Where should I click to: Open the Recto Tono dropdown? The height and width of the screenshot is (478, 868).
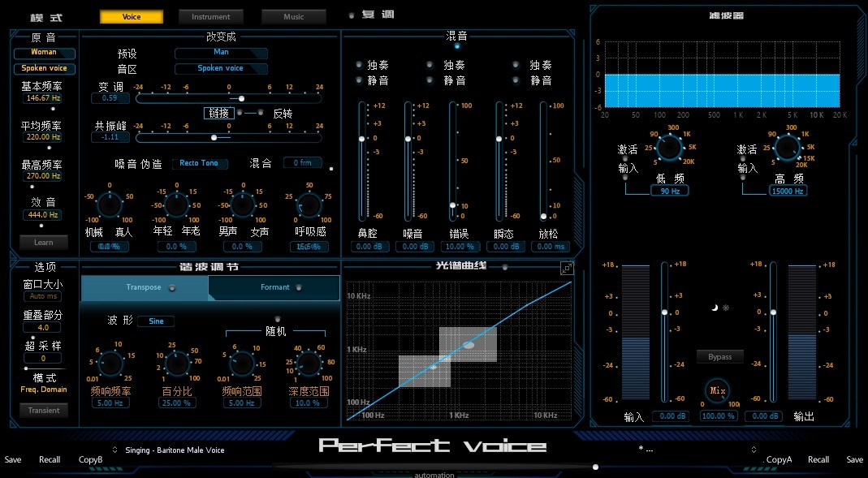(x=199, y=163)
